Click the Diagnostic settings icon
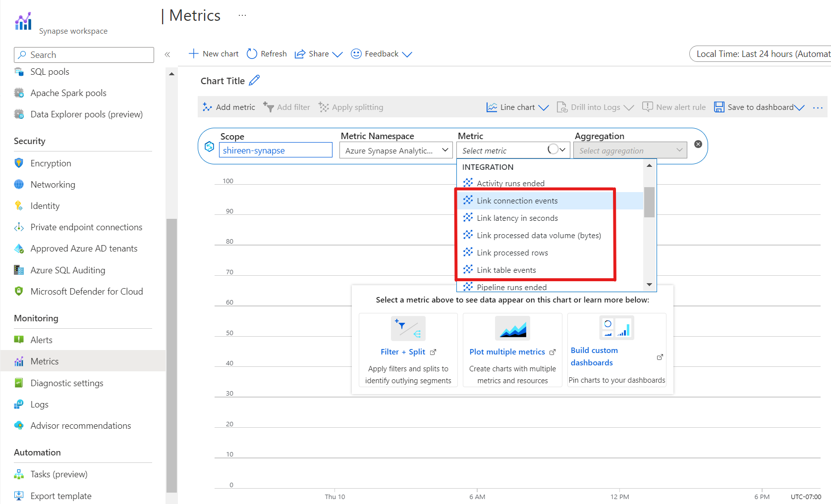The image size is (831, 504). click(19, 383)
